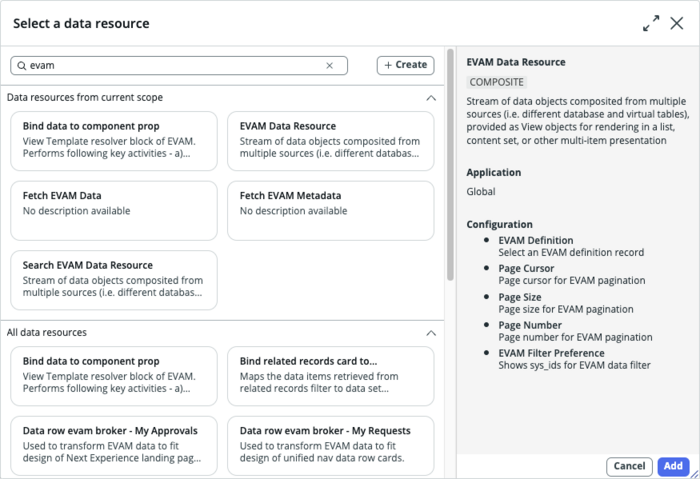Select Data row evam broker - My Requests
Viewport: 700px width, 479px height.
pyautogui.click(x=331, y=446)
